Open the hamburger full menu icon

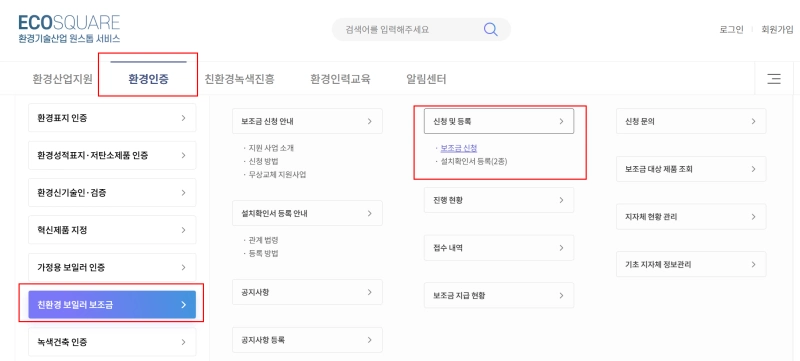tap(774, 79)
